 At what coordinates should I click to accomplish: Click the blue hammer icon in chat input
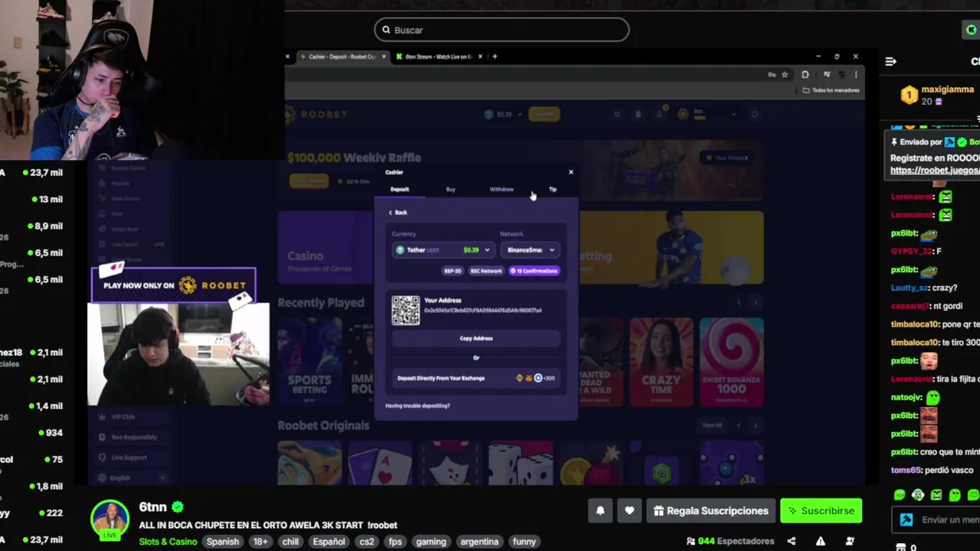pos(906,520)
